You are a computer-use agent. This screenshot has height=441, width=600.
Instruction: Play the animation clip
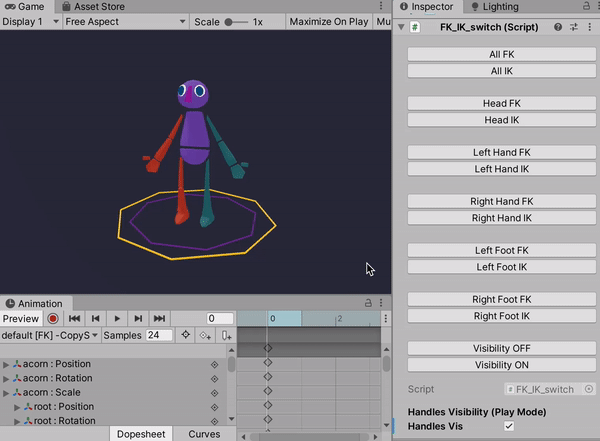(117, 319)
